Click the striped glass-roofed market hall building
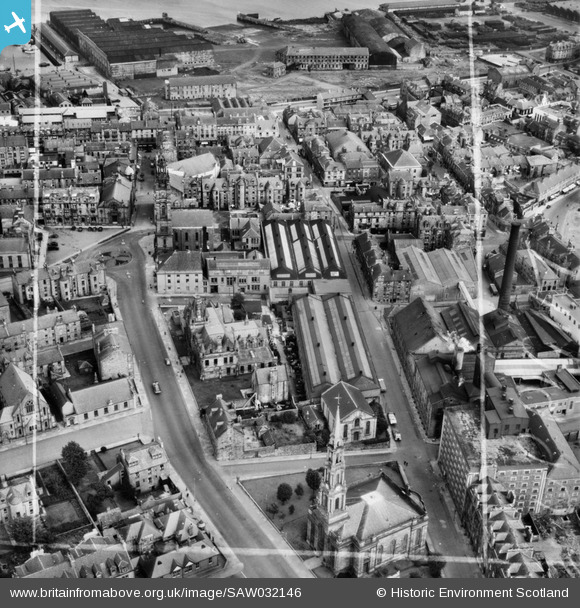 click(x=303, y=249)
